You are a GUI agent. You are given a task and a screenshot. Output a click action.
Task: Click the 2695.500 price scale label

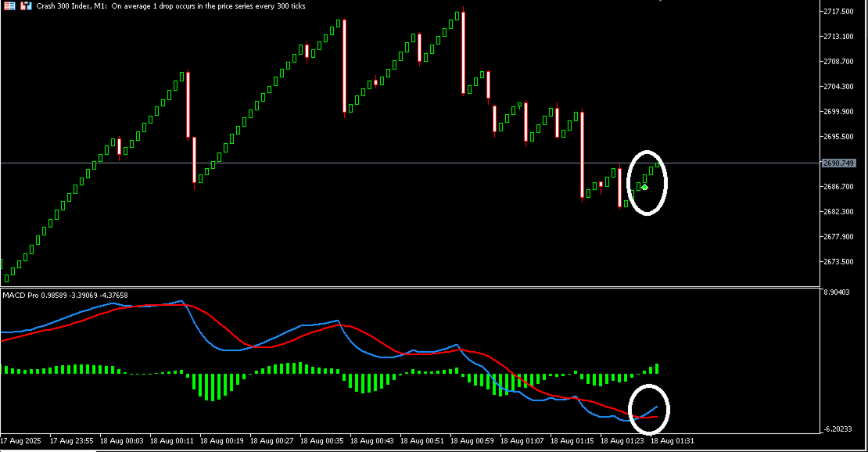[838, 136]
